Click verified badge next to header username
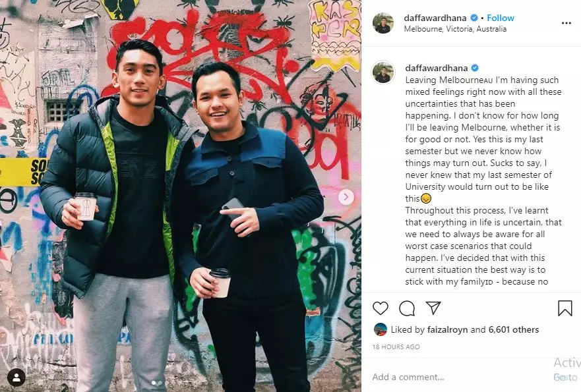The width and height of the screenshot is (581, 392). tap(474, 18)
